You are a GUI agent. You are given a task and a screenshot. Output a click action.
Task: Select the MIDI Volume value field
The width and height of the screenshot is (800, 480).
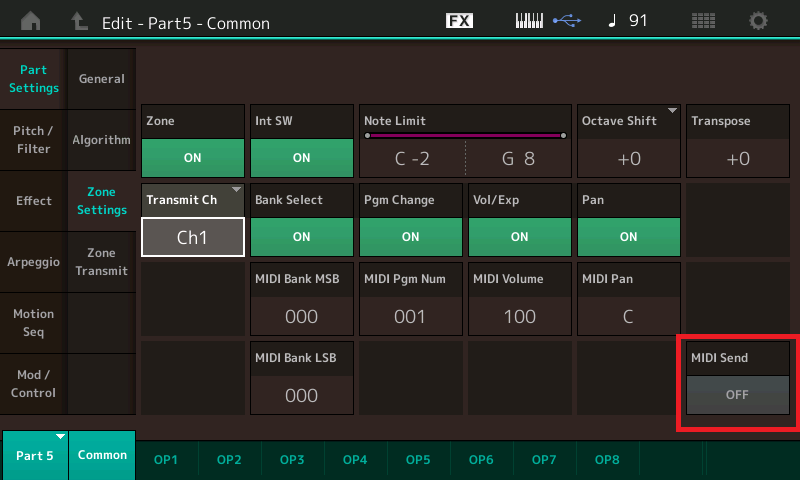pyautogui.click(x=519, y=316)
